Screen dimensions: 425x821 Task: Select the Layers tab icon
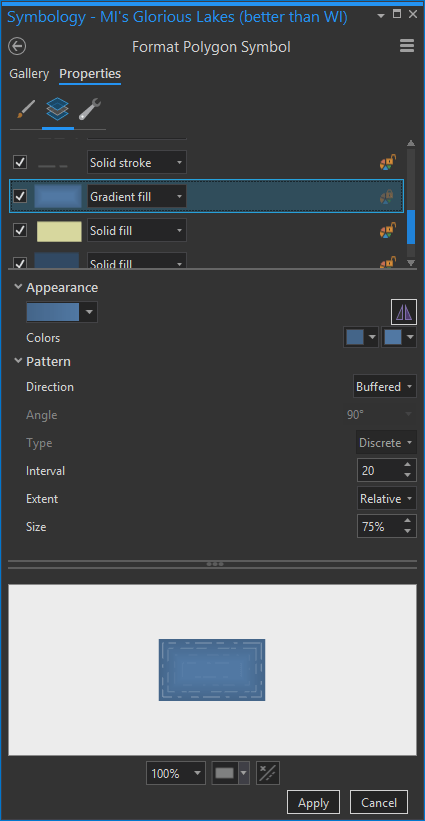click(58, 109)
